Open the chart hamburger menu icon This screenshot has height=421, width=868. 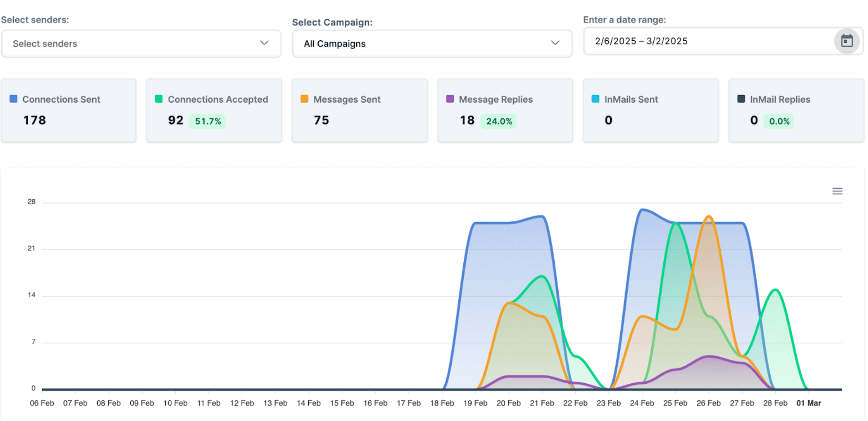pos(837,191)
